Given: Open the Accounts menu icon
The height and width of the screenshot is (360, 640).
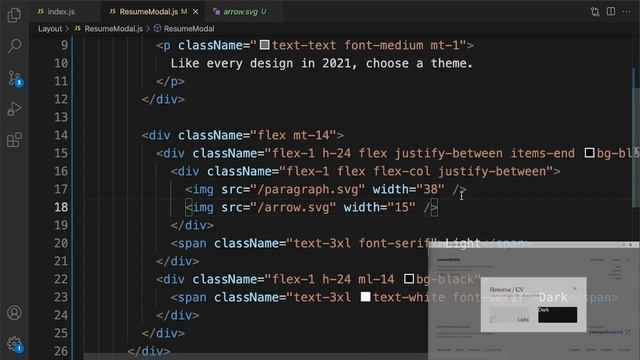Looking at the screenshot, I should pyautogui.click(x=14, y=313).
